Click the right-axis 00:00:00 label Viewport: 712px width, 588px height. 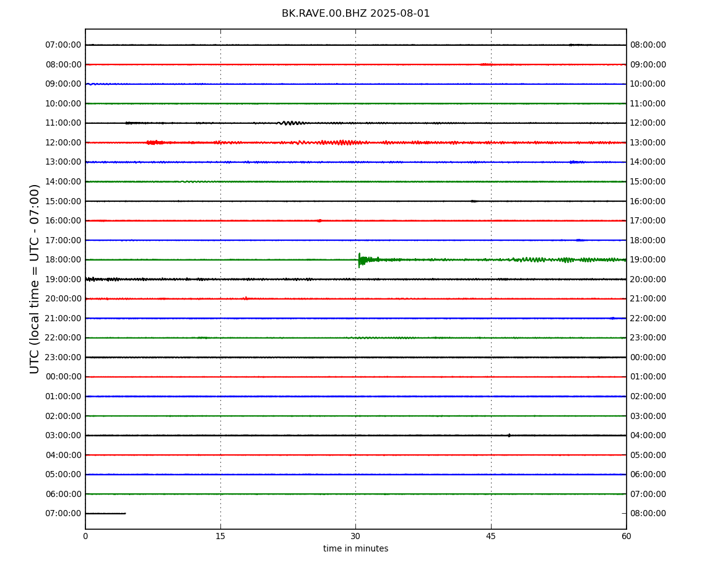coord(648,357)
